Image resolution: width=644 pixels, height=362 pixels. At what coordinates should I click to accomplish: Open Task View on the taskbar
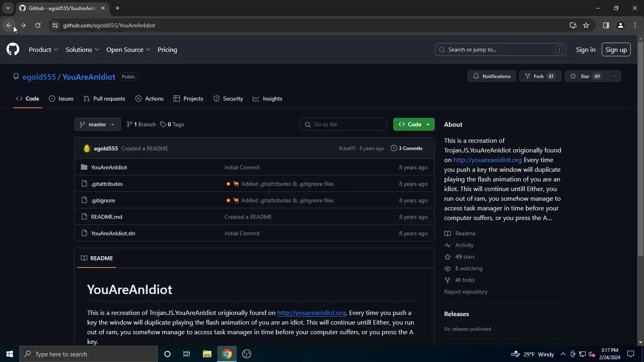click(x=187, y=354)
